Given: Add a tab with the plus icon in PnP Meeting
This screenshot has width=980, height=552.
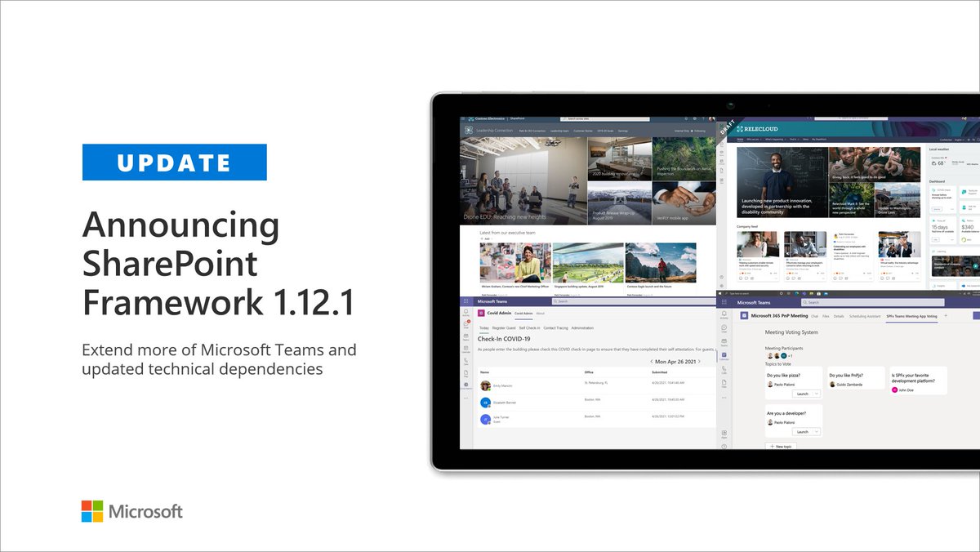Looking at the screenshot, I should tap(946, 315).
